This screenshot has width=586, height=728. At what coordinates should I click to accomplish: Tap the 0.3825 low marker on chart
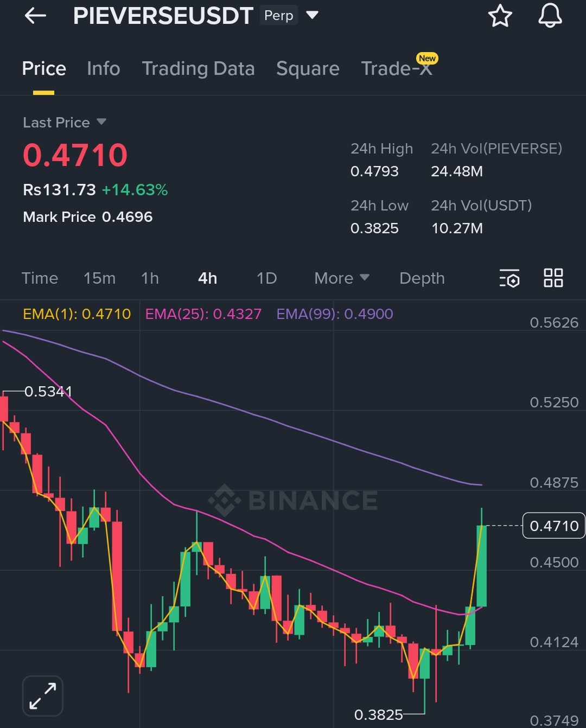click(x=378, y=714)
